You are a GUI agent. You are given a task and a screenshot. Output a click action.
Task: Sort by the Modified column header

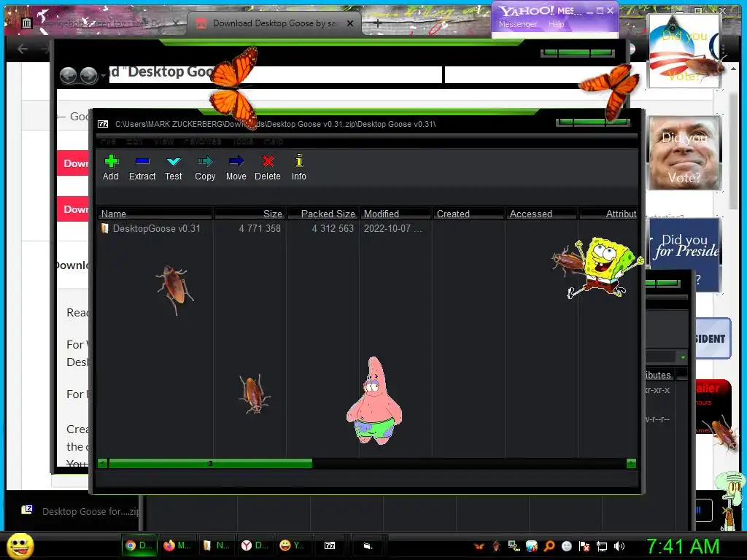(395, 214)
